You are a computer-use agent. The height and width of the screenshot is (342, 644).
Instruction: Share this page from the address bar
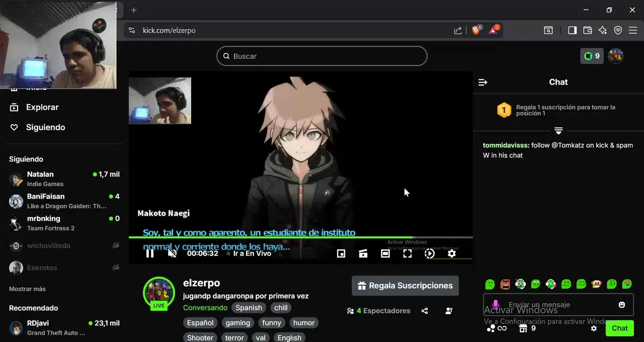pos(458,30)
